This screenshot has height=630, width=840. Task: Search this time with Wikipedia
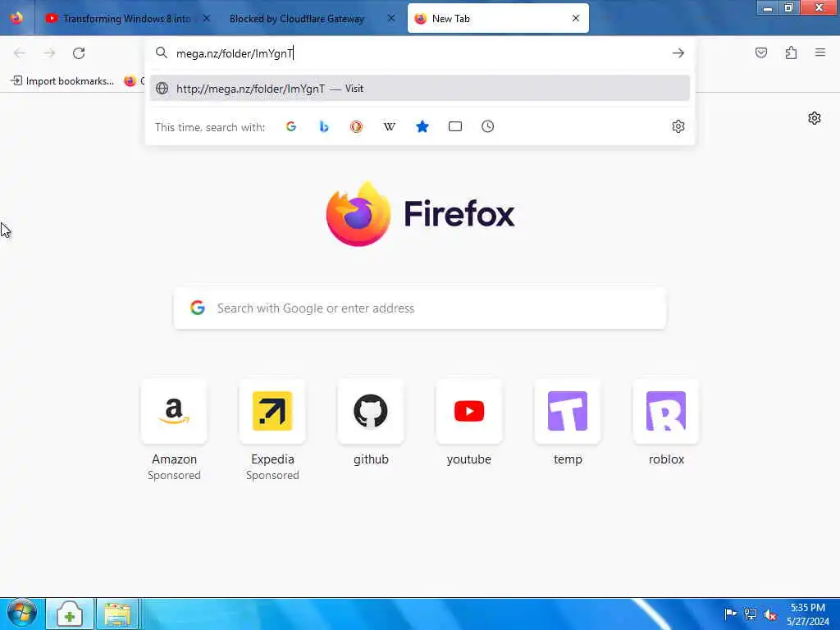point(390,126)
